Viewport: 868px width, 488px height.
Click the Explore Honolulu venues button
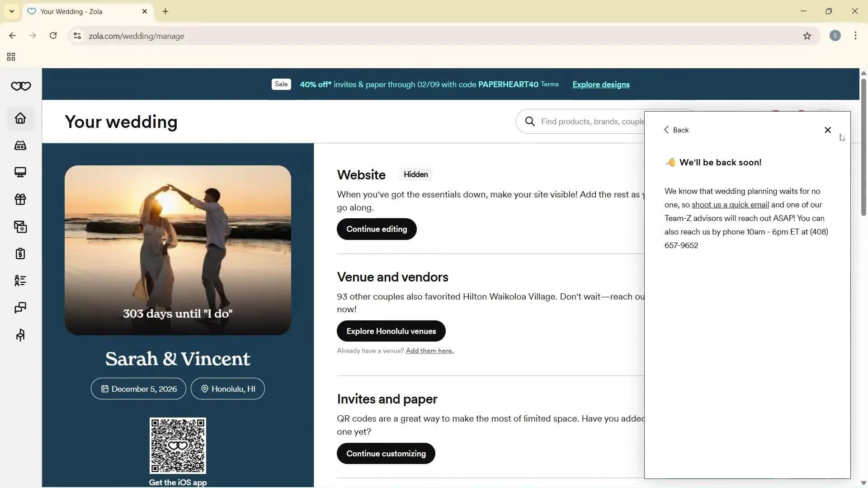tap(391, 331)
